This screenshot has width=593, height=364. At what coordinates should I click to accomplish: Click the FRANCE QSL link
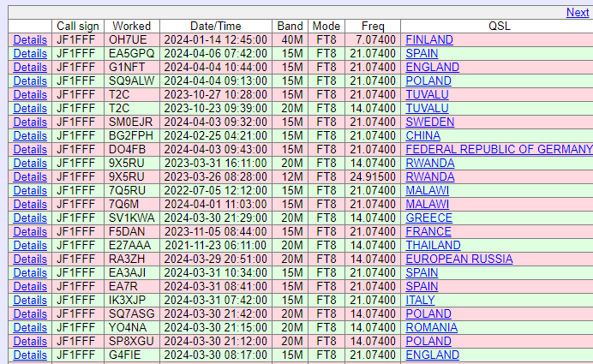coord(428,232)
